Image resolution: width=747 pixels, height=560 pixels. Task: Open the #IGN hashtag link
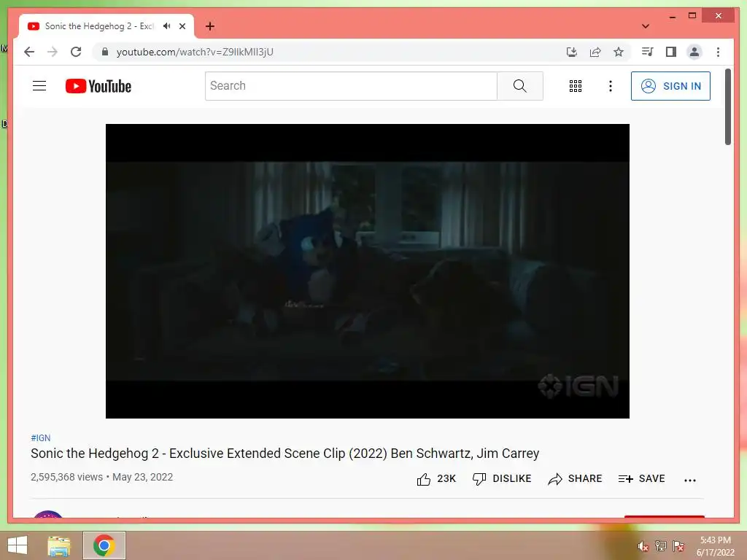coord(41,437)
